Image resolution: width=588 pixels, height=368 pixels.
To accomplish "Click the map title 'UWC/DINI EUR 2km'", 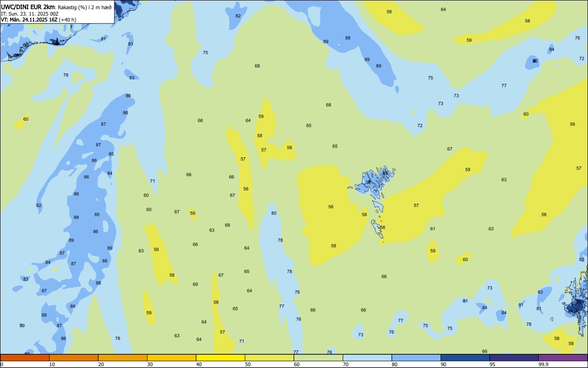I will (28, 7).
